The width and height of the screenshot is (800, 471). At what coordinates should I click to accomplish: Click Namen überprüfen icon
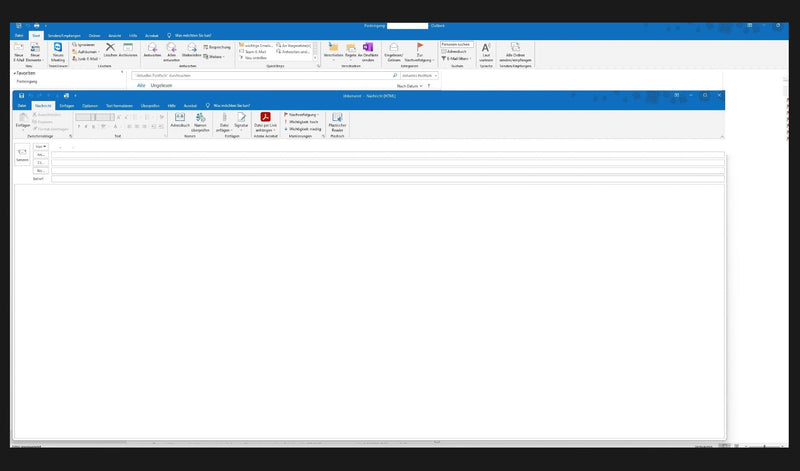click(x=200, y=120)
